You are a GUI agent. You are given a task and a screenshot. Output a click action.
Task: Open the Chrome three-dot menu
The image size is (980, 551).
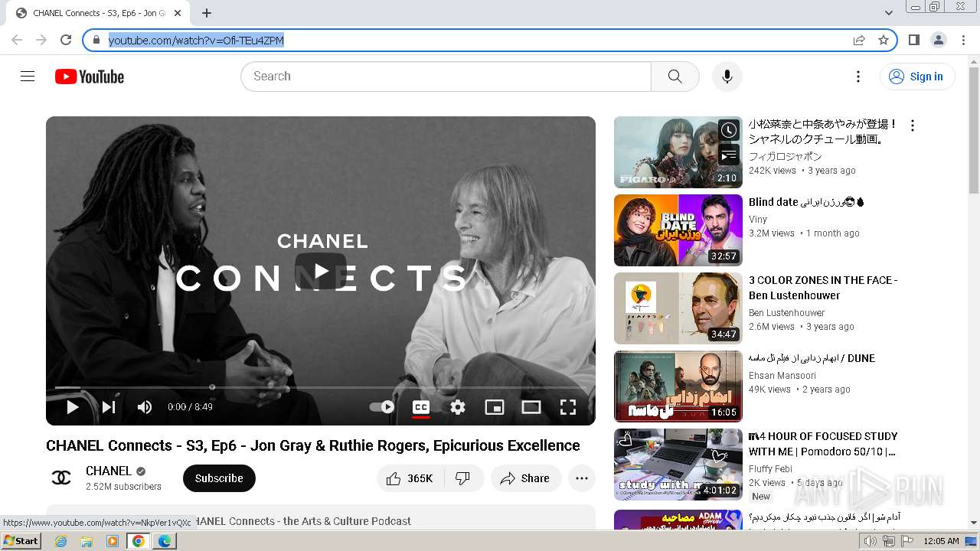(x=964, y=40)
